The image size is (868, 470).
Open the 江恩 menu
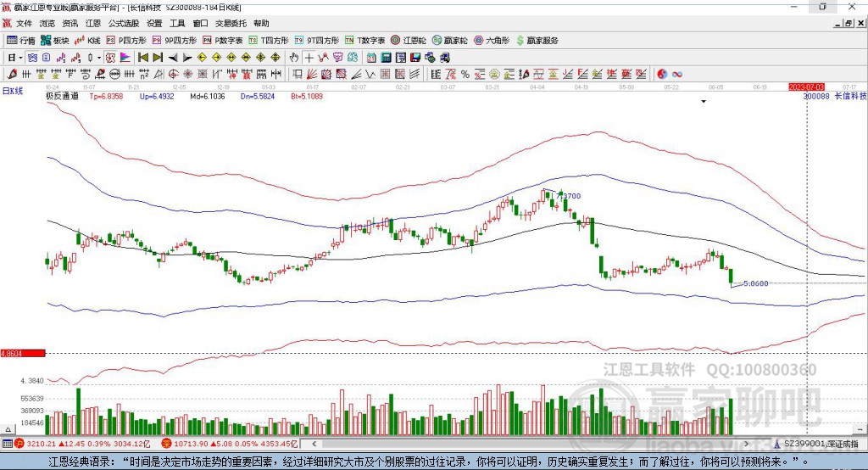(x=93, y=23)
